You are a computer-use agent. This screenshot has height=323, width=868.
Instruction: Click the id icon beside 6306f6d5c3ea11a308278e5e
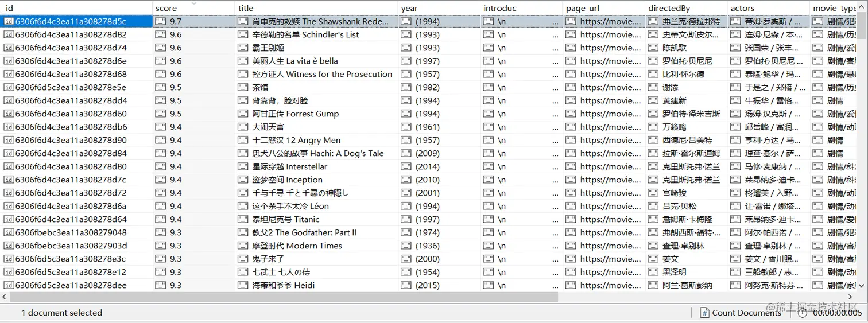9,87
